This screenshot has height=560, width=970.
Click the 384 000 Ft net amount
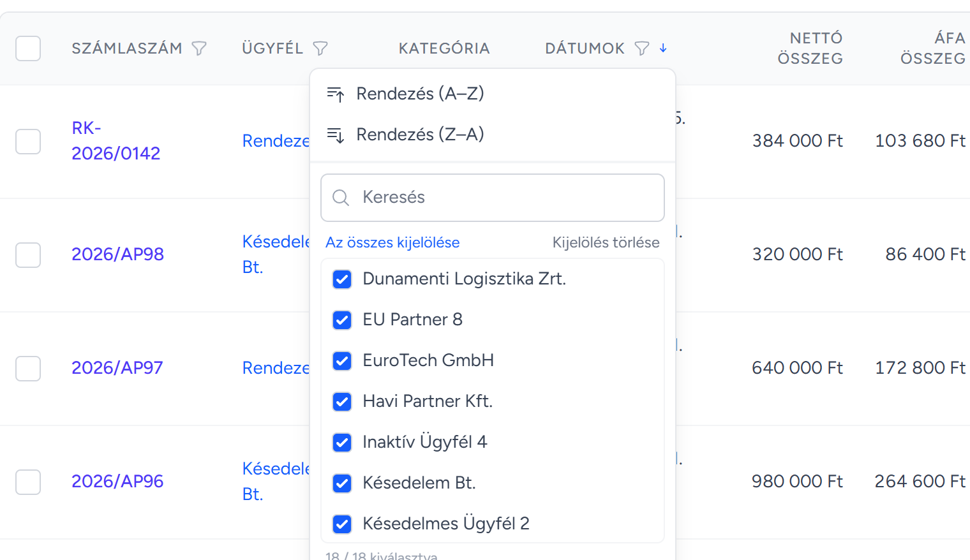(797, 140)
